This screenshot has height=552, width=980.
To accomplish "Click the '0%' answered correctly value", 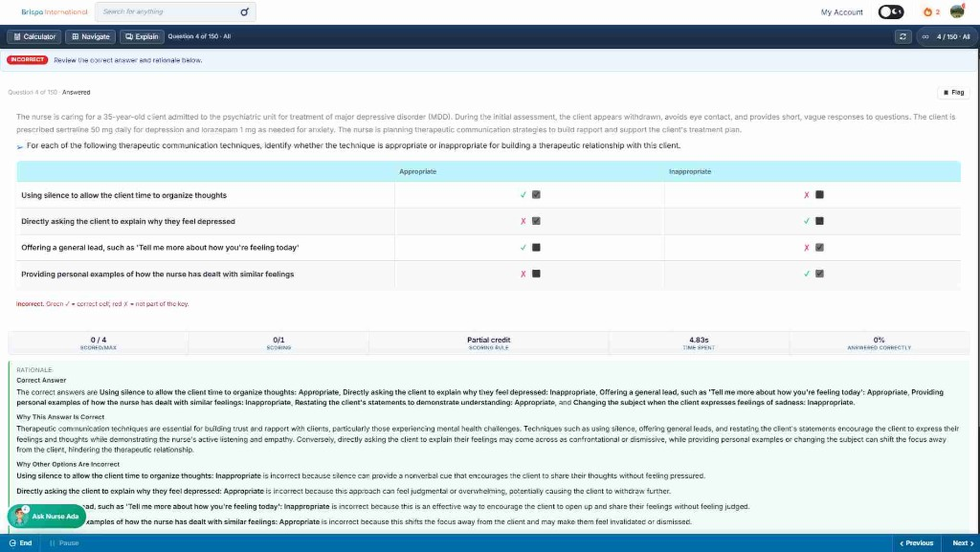I will [879, 340].
